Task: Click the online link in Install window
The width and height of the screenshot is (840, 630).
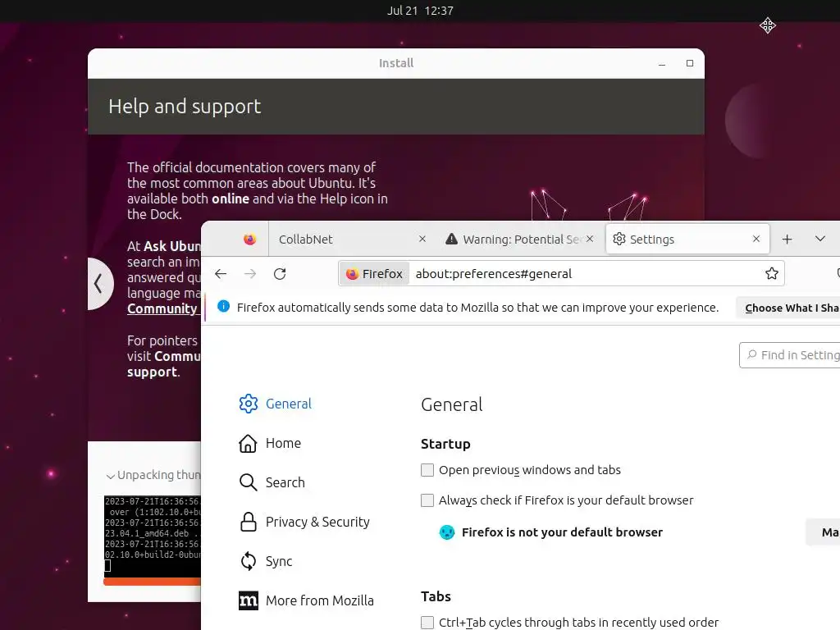Action: [231, 199]
